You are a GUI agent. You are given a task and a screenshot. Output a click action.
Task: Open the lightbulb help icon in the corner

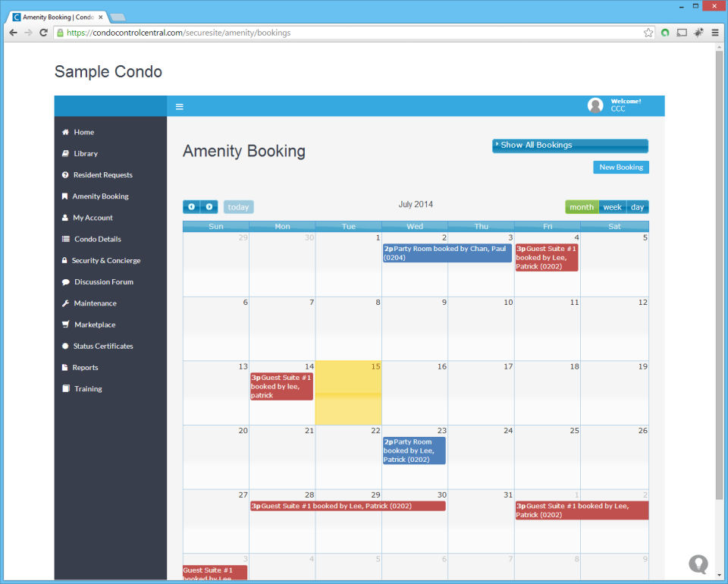(698, 564)
